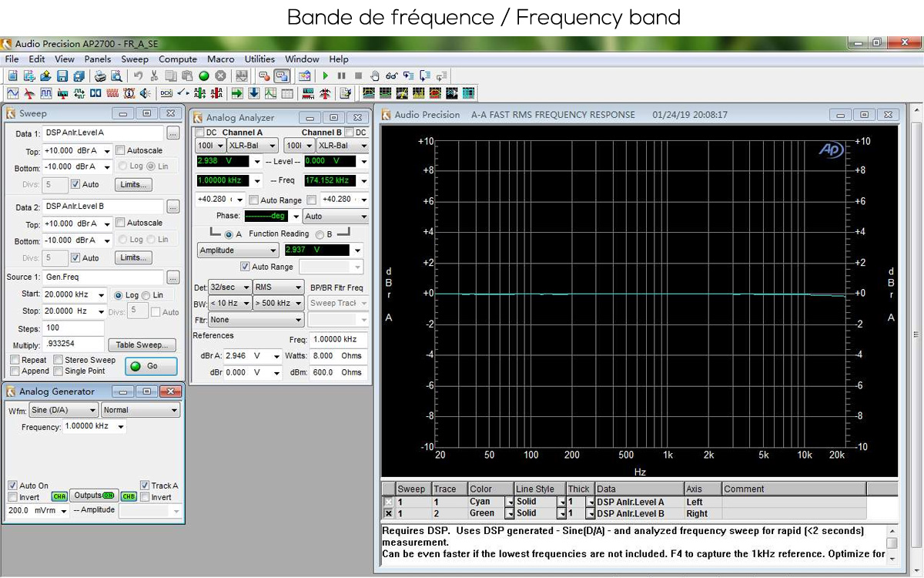Screen dimensions: 924x578
Task: Open the Wfm waveform dropdown showing Sine (D/A)
Action: tap(62, 409)
